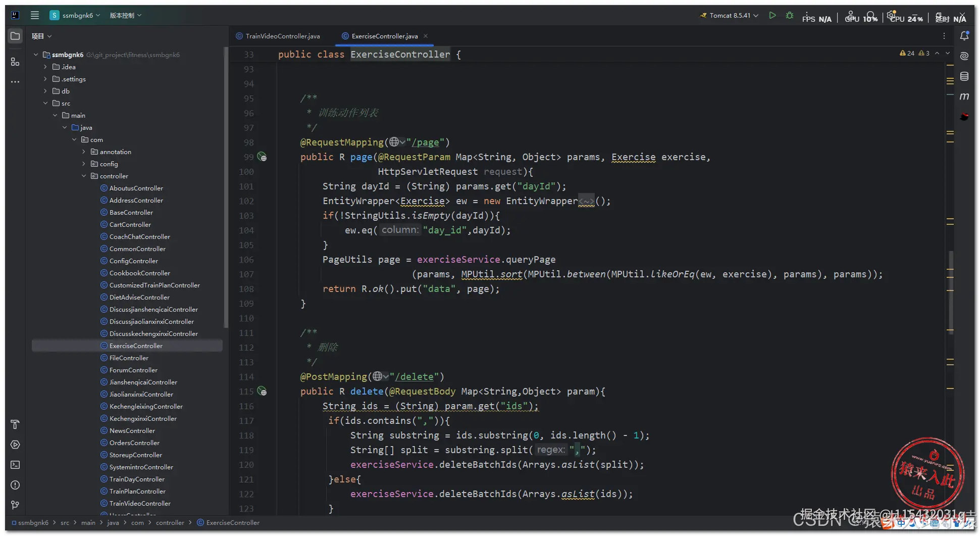This screenshot has width=980, height=536.
Task: Select OrdersController in the project tree
Action: point(134,443)
